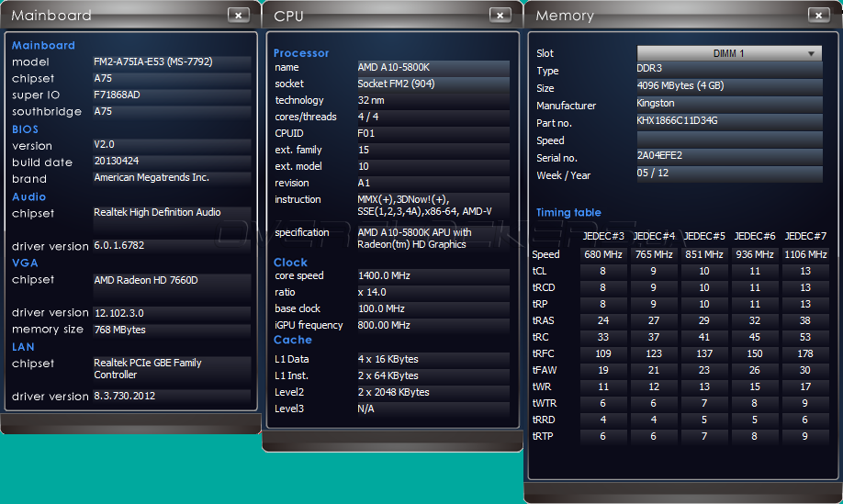Click Level2 cache 2 x 2048 KBytes

click(x=433, y=392)
